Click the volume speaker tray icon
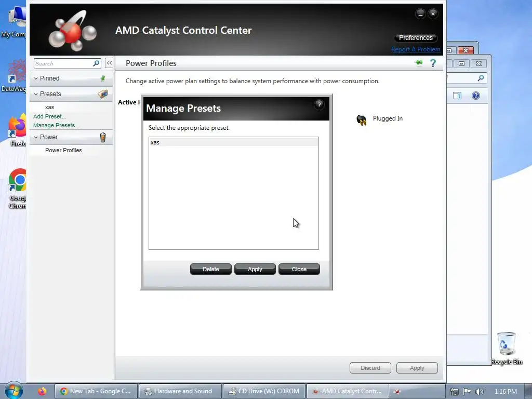This screenshot has width=532, height=399. [479, 392]
